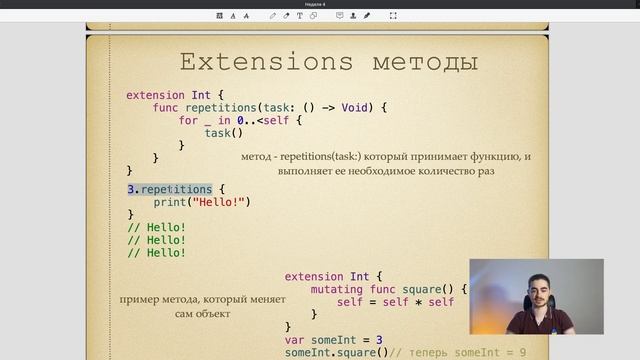Click the last "// Hello!" comment line
Screen dimensions: 640x360
(x=157, y=253)
